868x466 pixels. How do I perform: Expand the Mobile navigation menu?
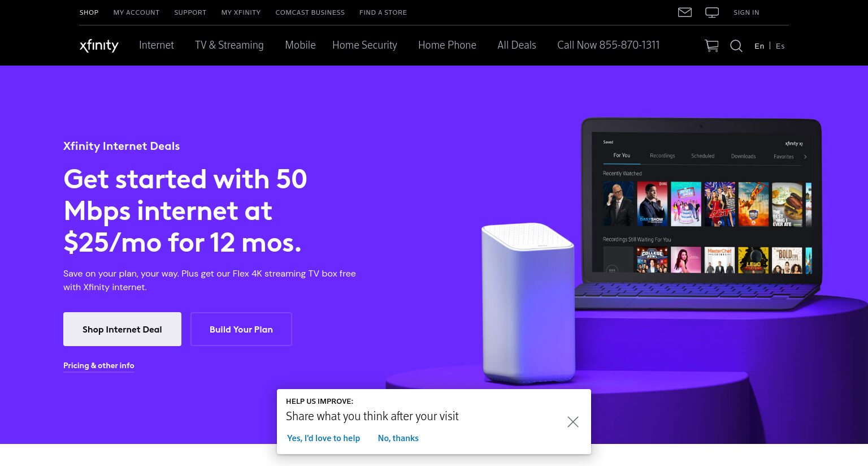300,45
